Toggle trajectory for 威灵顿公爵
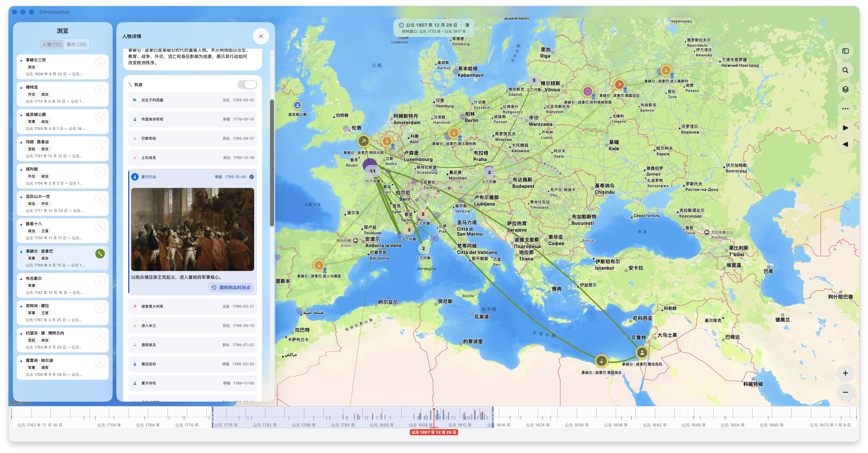The image size is (868, 453). pos(100,117)
